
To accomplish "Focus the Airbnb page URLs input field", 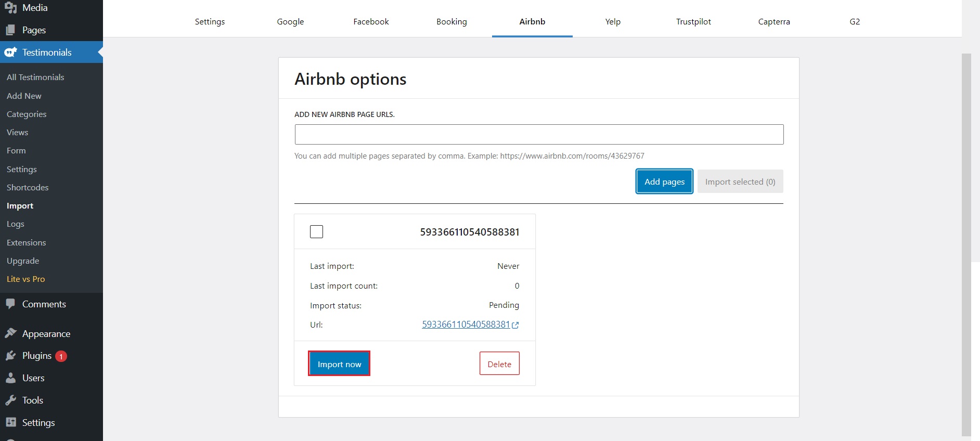I will click(x=539, y=134).
